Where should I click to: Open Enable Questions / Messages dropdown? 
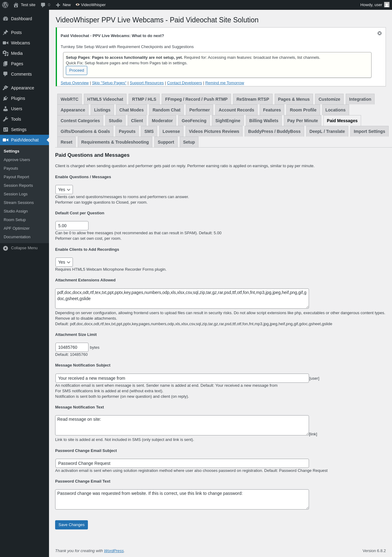pyautogui.click(x=64, y=190)
